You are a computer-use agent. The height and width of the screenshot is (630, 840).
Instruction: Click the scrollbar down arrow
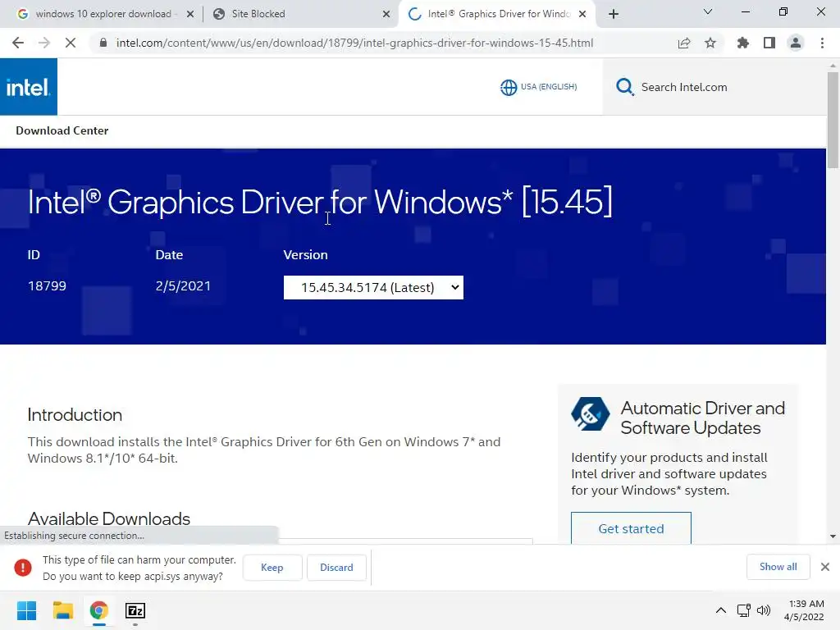pos(833,536)
